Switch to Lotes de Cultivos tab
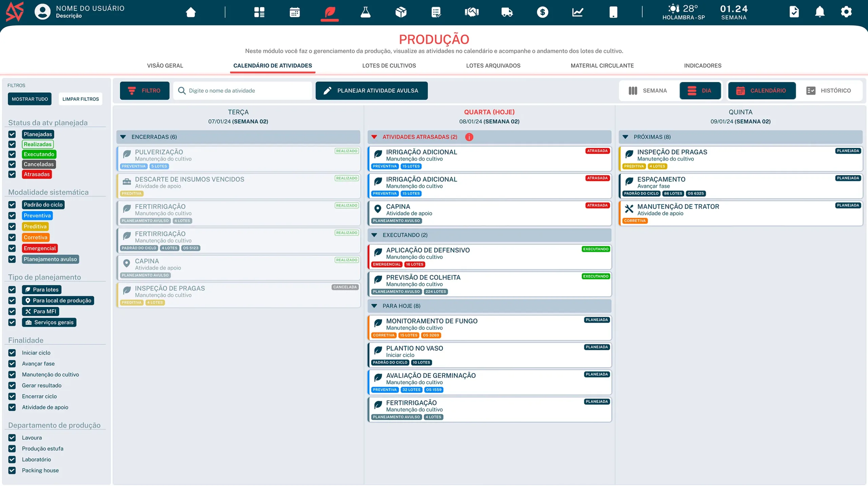The width and height of the screenshot is (868, 486). click(389, 66)
